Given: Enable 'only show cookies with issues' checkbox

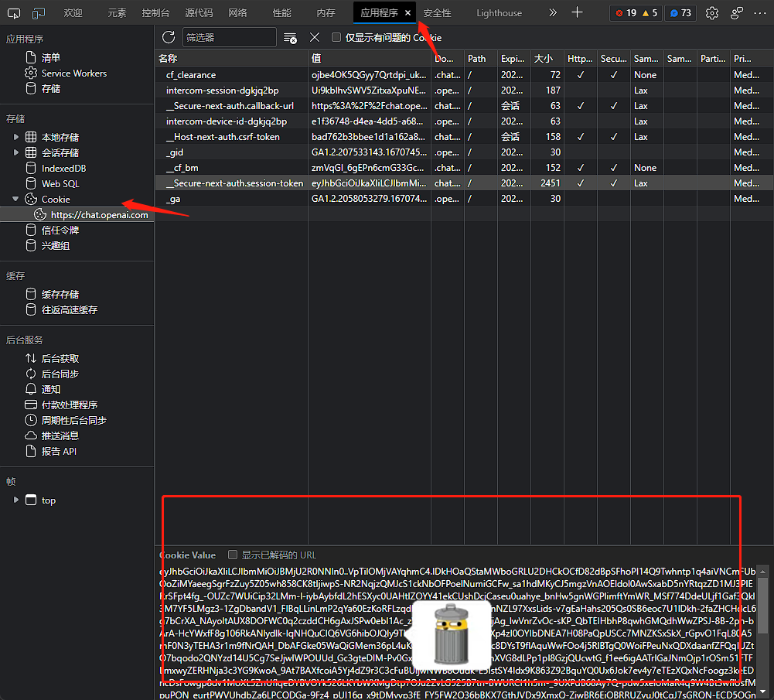Looking at the screenshot, I should (x=336, y=37).
